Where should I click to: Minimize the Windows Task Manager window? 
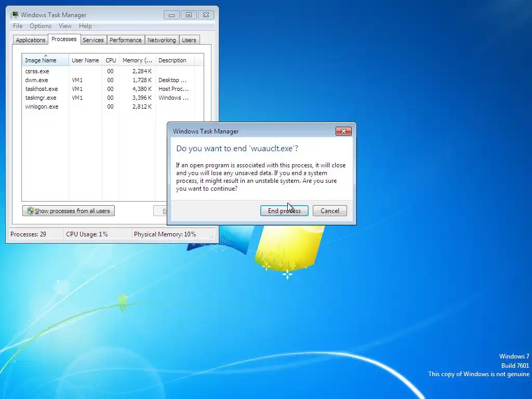[x=171, y=15]
